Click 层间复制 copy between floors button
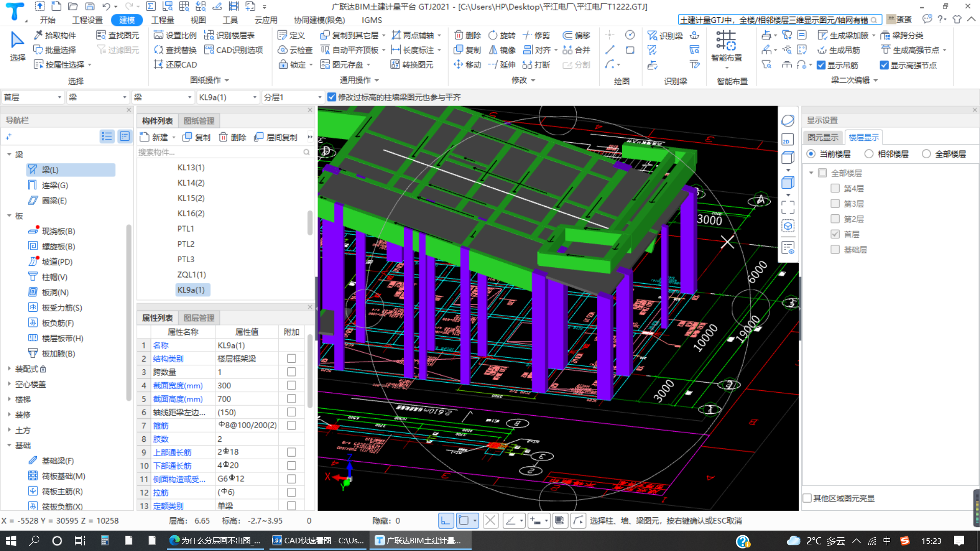Screen dimensions: 980x551 (276, 137)
